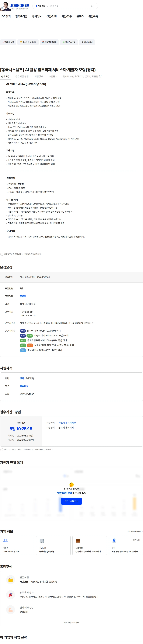Click the 대졸이상 education link
The height and width of the screenshot is (644, 143).
[x=24, y=386]
